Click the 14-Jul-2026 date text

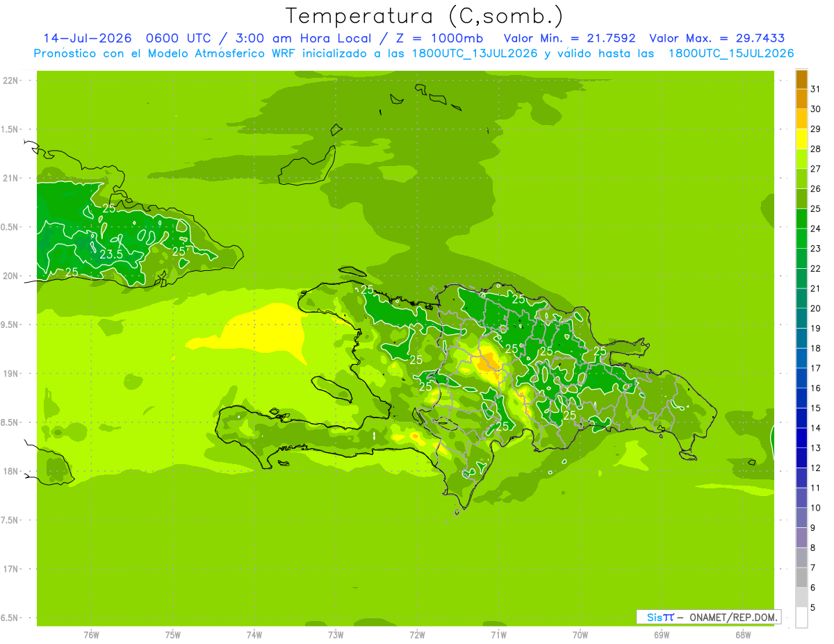click(x=87, y=38)
